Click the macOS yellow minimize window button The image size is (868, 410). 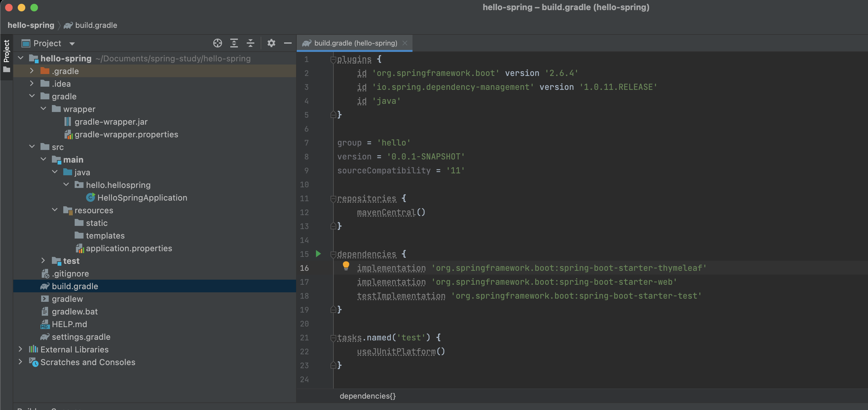point(21,7)
